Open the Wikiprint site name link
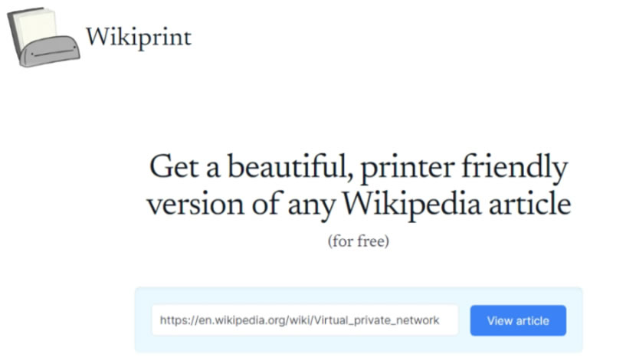The width and height of the screenshot is (636, 364). pyautogui.click(x=139, y=37)
